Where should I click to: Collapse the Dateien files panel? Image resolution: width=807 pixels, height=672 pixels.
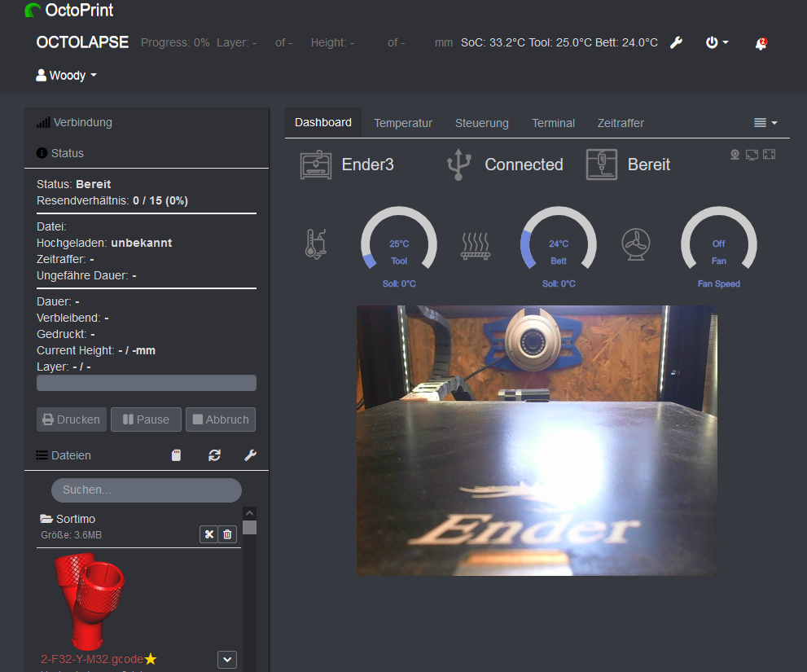click(64, 455)
